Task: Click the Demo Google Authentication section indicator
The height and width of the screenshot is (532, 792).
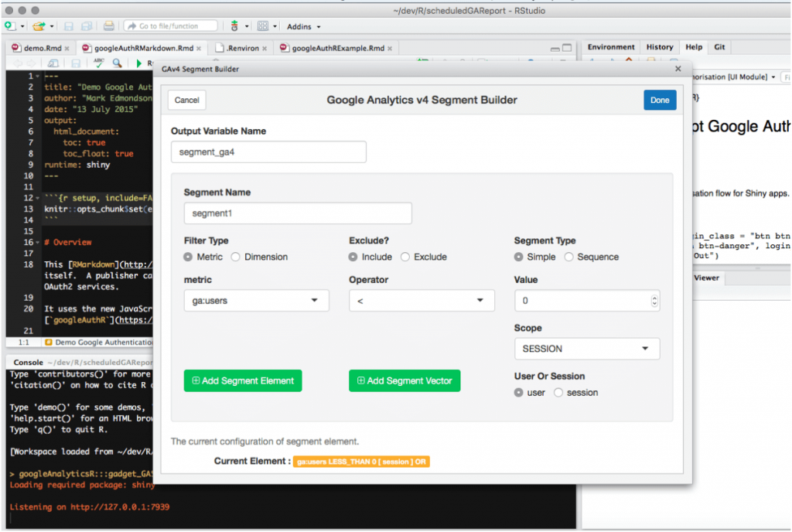Action: (x=98, y=343)
